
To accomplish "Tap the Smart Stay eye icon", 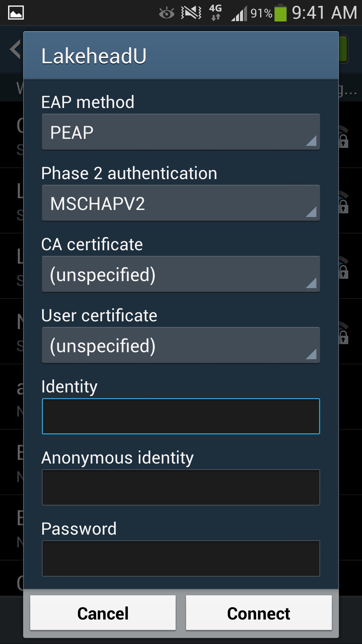I will coord(167,13).
